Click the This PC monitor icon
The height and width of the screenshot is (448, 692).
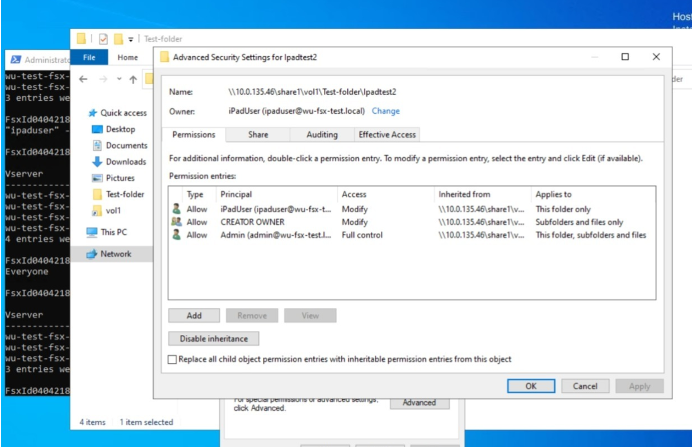pos(92,232)
